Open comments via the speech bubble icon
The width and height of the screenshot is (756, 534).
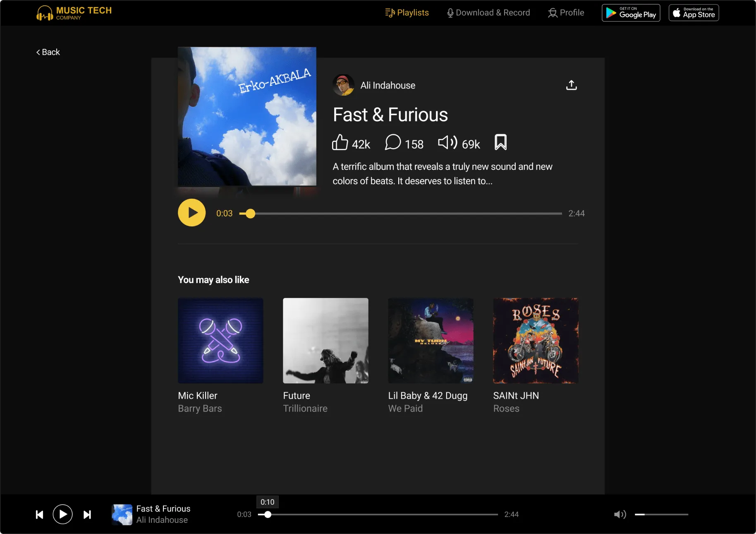pos(393,142)
